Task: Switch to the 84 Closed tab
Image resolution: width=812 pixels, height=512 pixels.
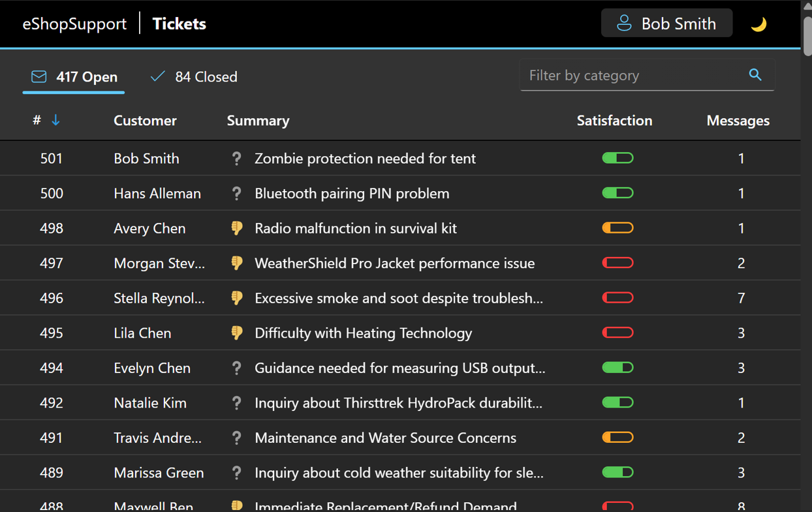Action: (194, 77)
